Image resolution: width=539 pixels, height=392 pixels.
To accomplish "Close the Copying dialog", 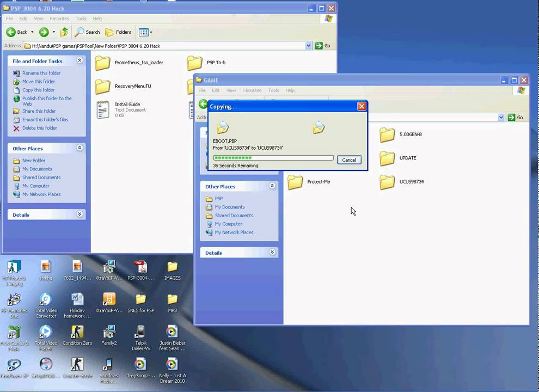I will (362, 106).
